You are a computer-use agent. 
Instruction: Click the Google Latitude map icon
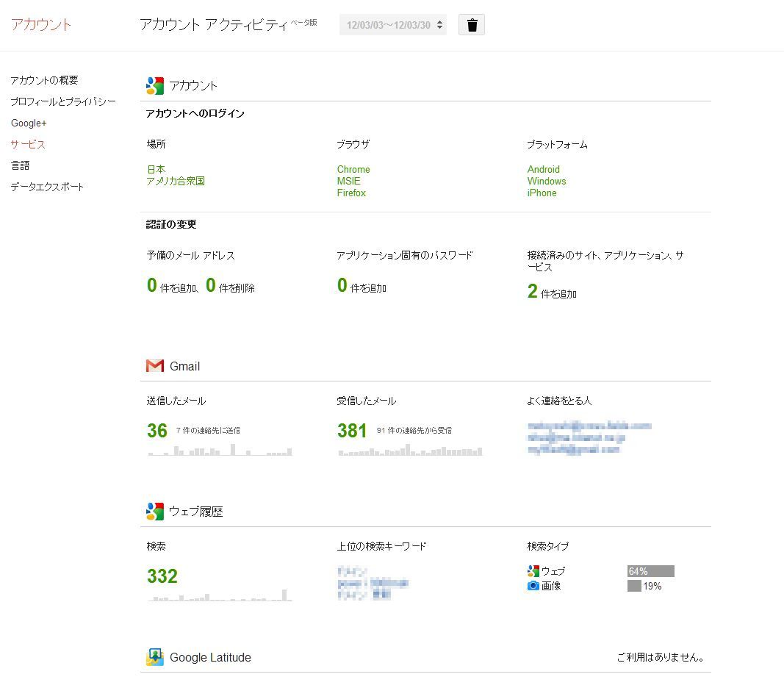(x=155, y=657)
